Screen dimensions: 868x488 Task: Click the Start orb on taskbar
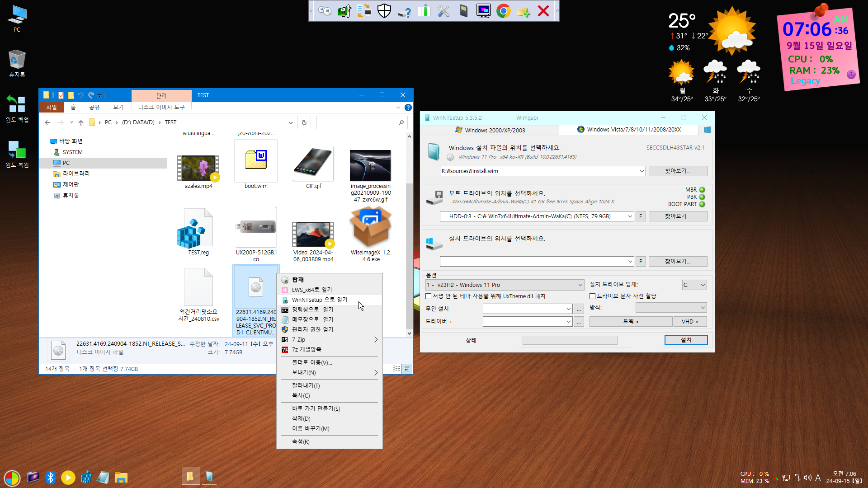click(x=12, y=478)
